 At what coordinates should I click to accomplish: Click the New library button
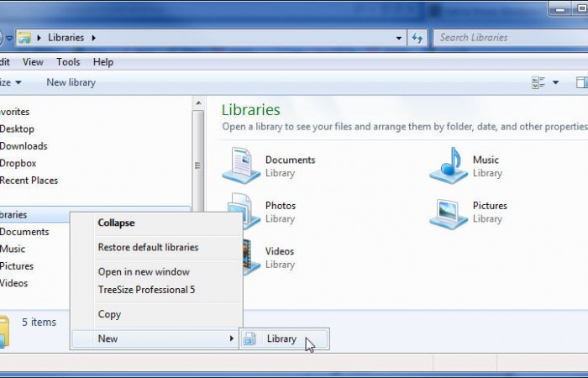coord(71,82)
